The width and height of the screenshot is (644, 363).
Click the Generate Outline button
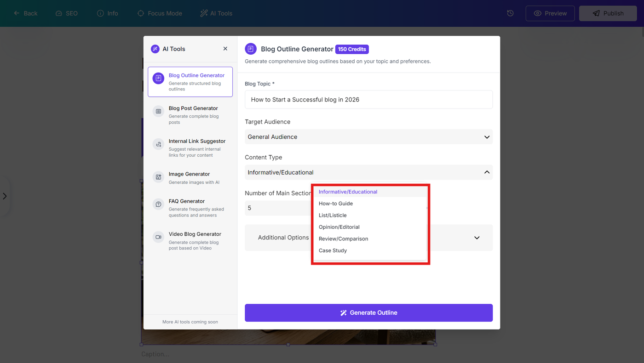point(368,313)
